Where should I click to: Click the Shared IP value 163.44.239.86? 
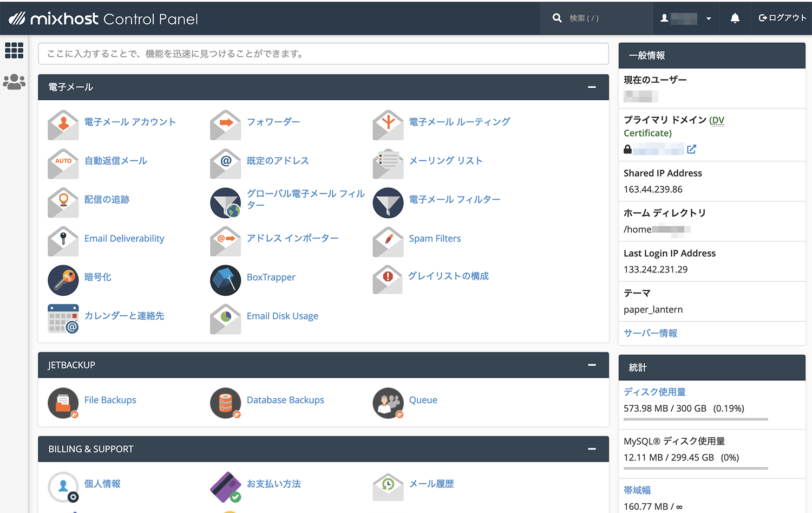coord(653,189)
